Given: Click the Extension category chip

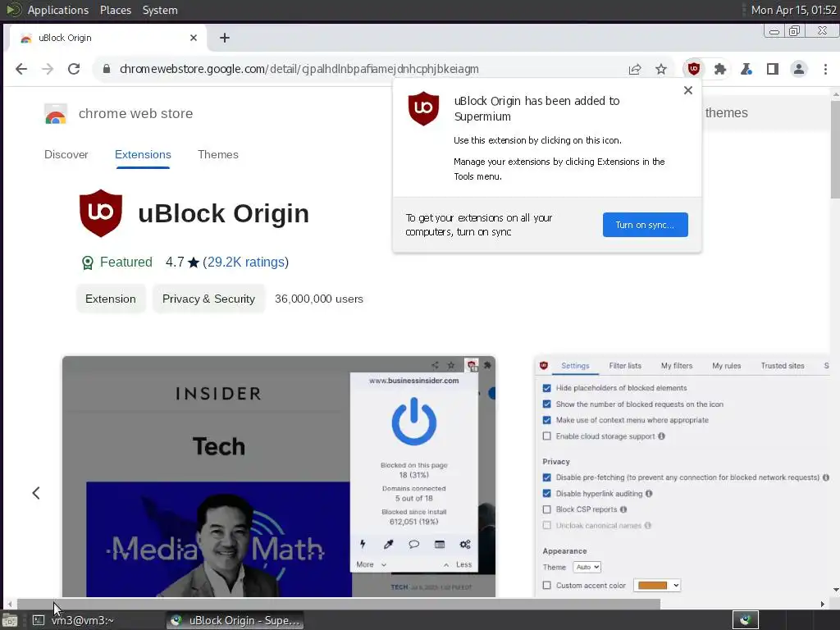Looking at the screenshot, I should pyautogui.click(x=111, y=299).
